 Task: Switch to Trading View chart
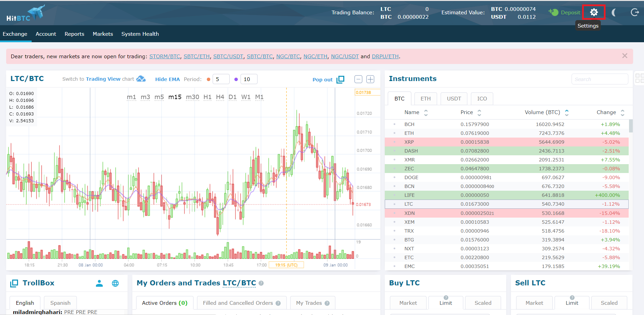103,79
